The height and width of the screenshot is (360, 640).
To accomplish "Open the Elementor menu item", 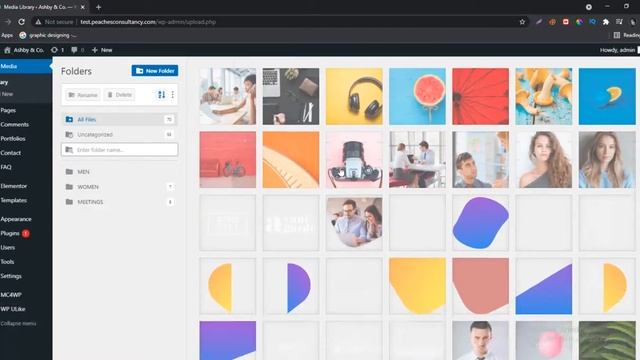I will coord(13,186).
